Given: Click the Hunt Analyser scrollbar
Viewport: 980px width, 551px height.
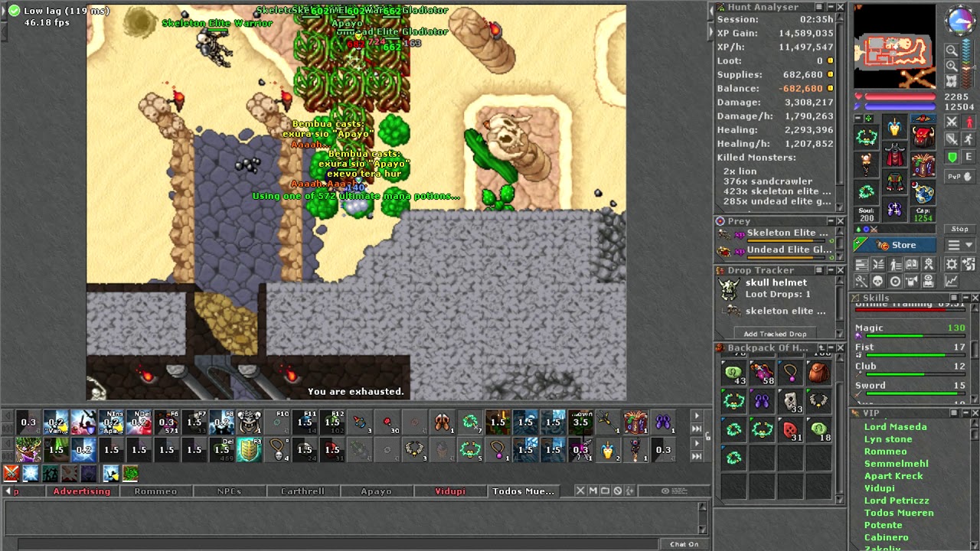Looking at the screenshot, I should click(x=841, y=111).
